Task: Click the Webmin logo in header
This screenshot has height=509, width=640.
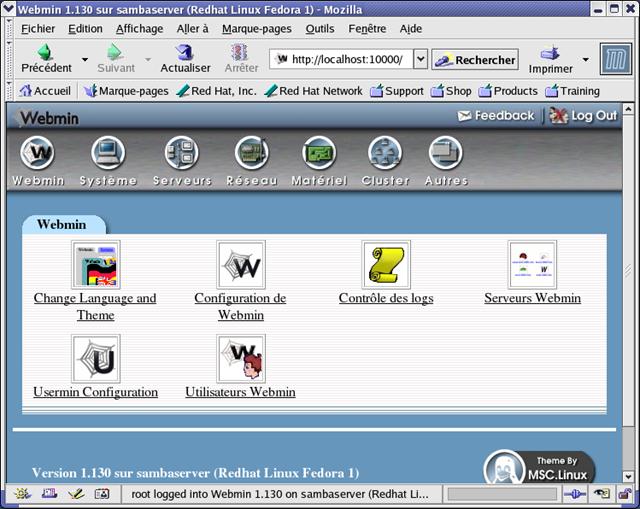Action: 47,118
